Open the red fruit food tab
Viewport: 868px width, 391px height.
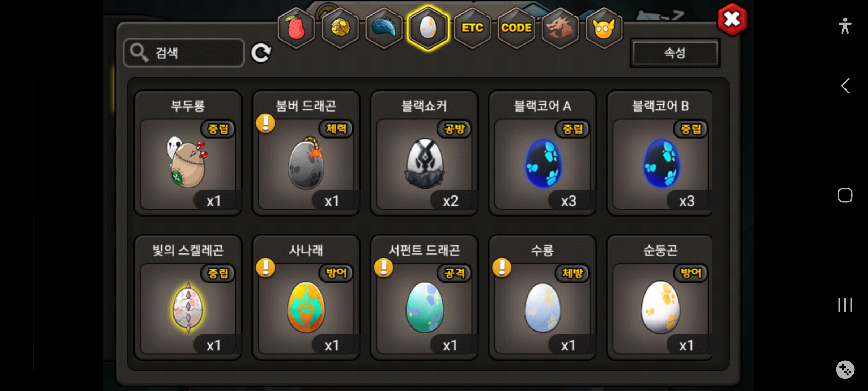tap(296, 28)
